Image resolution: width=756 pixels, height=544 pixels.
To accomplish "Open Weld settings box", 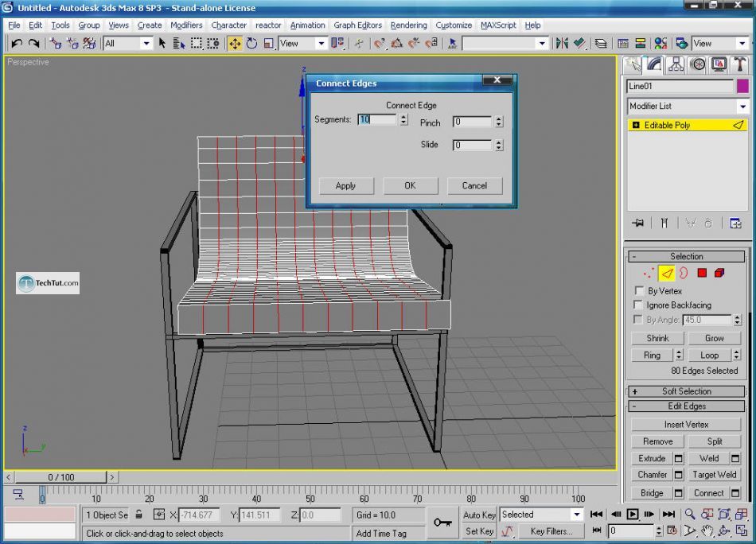I will click(x=735, y=458).
